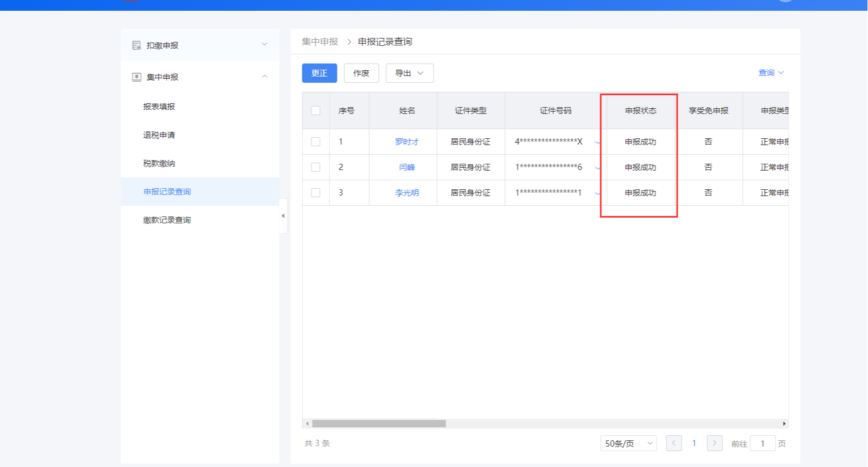The image size is (868, 467).
Task: Open the 50条/页 page size dropdown
Action: pos(628,443)
